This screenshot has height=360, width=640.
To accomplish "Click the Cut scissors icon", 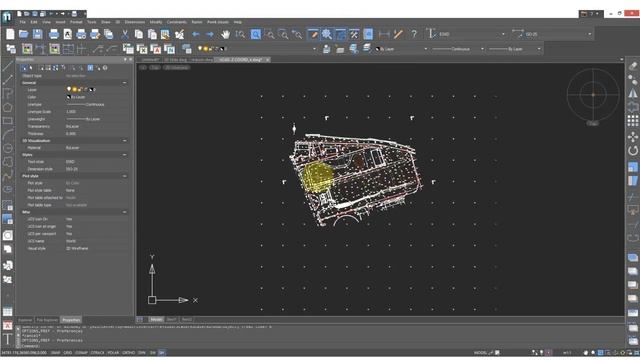I will [x=125, y=34].
